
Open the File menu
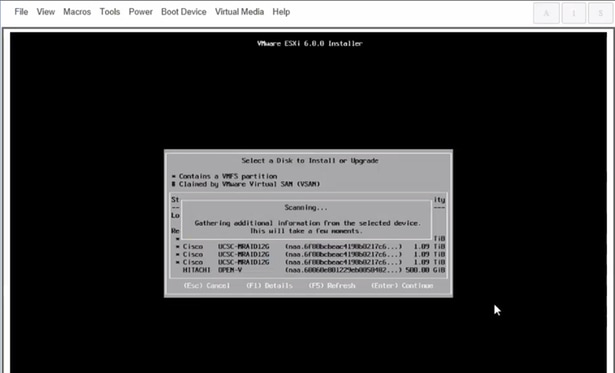tap(21, 12)
